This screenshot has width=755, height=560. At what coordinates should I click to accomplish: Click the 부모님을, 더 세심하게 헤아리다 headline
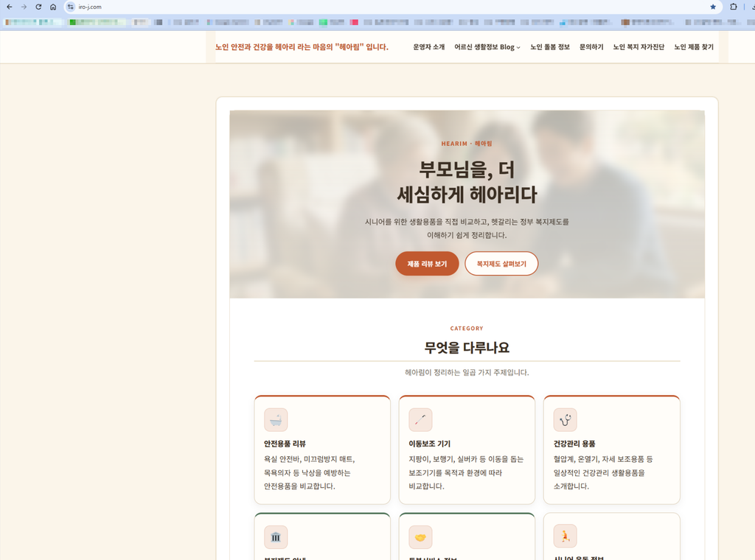[x=467, y=182]
